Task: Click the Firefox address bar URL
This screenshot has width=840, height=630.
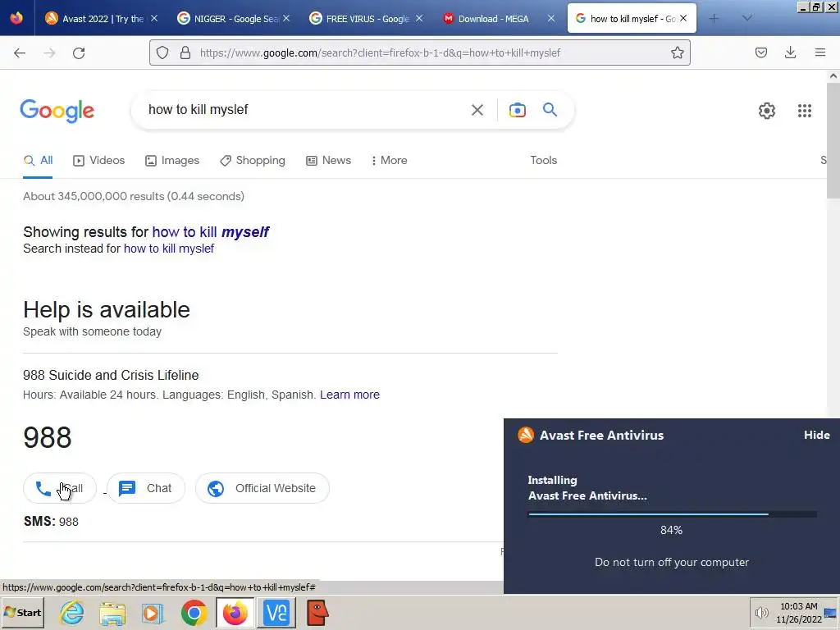Action: click(x=380, y=52)
